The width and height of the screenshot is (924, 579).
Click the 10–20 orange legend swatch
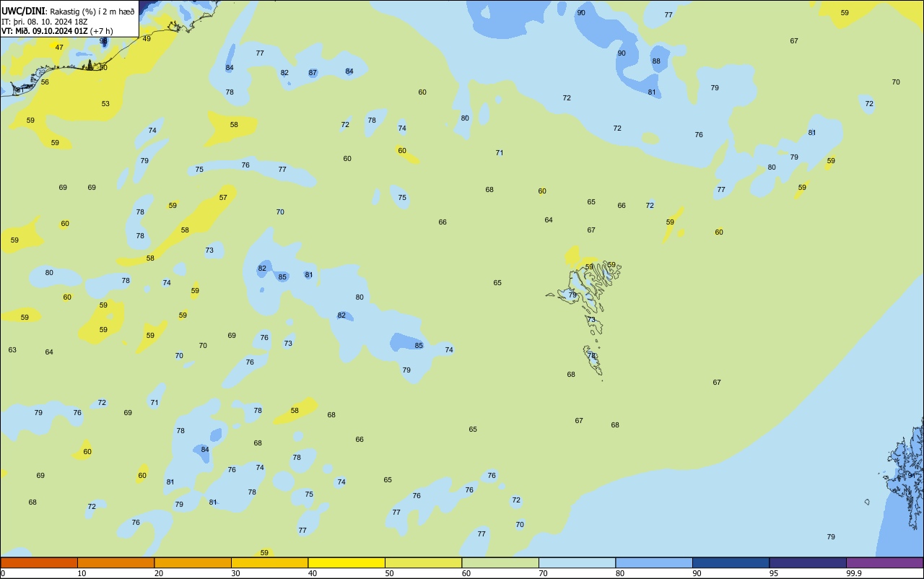[115, 562]
